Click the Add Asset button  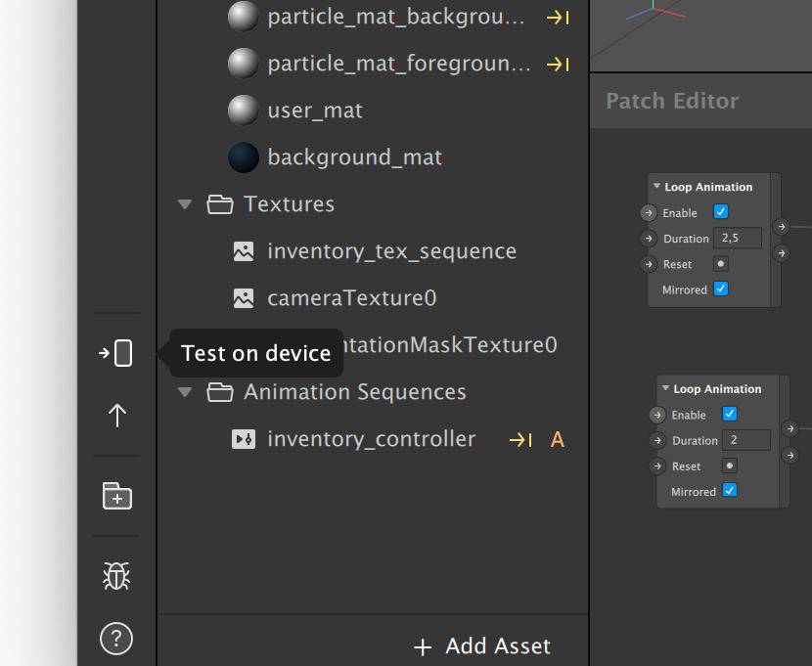(482, 646)
